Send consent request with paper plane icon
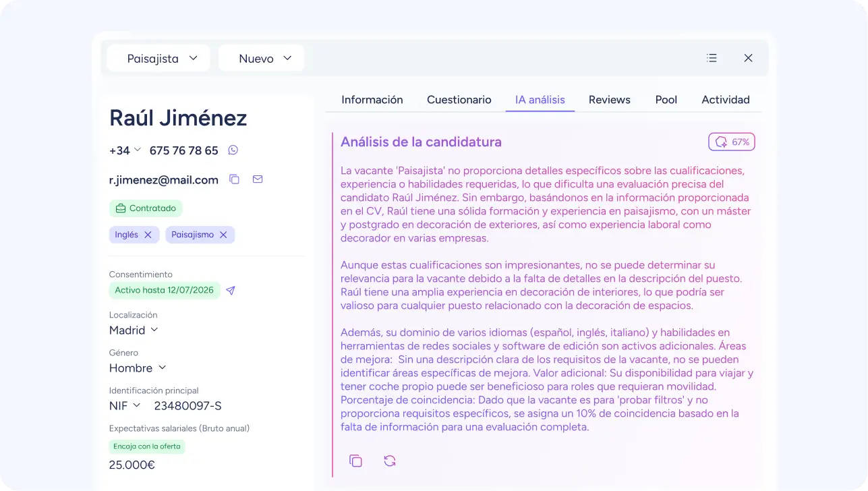Image resolution: width=868 pixels, height=491 pixels. [231, 291]
